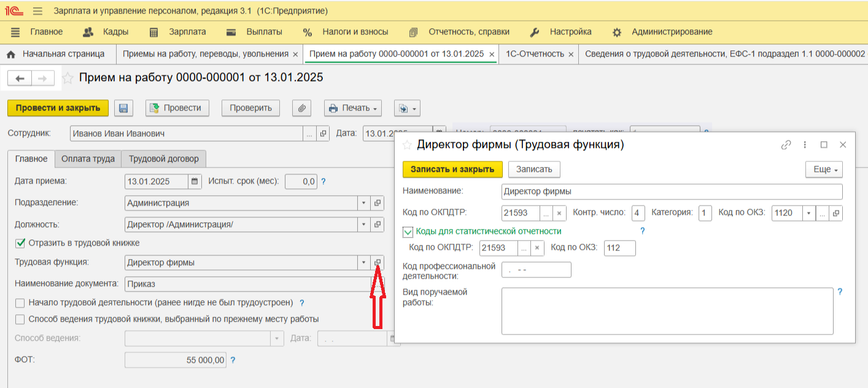Clear Код по ОКПДТР with the x button

[x=559, y=213]
